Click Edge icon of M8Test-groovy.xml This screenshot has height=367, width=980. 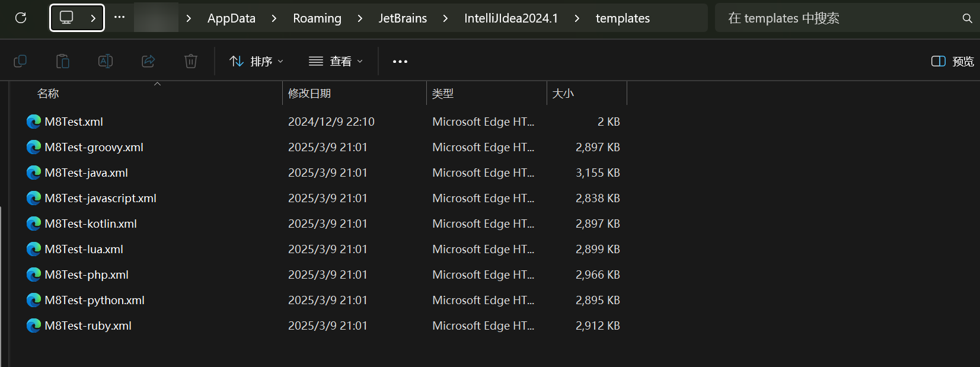34,147
